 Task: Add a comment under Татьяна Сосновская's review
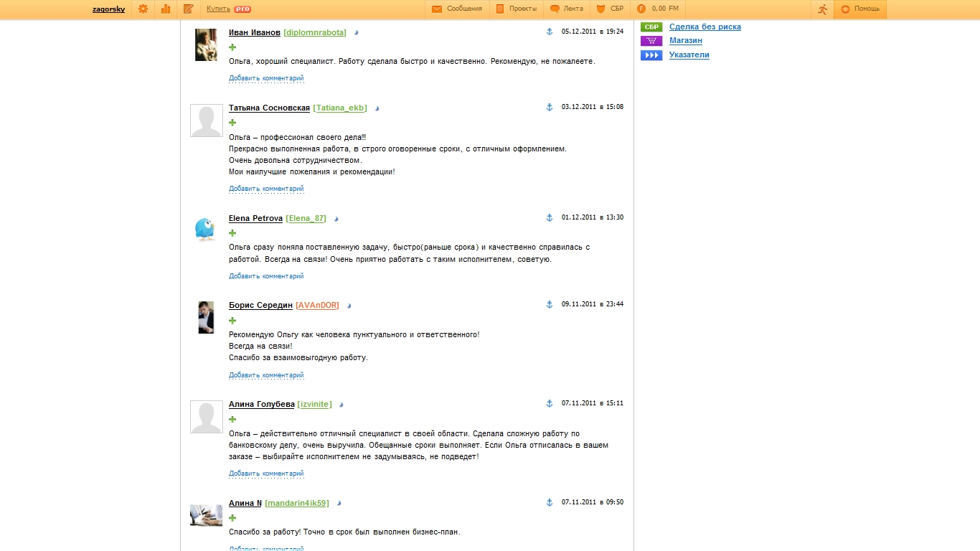click(266, 189)
